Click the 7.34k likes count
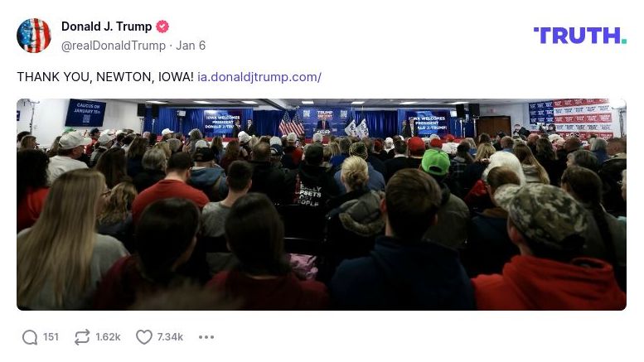This screenshot has width=644, height=362. (170, 337)
